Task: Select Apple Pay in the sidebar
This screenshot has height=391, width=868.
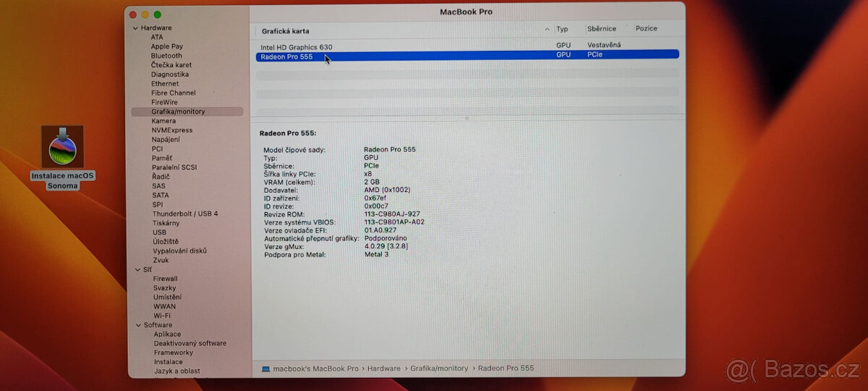Action: tap(166, 46)
